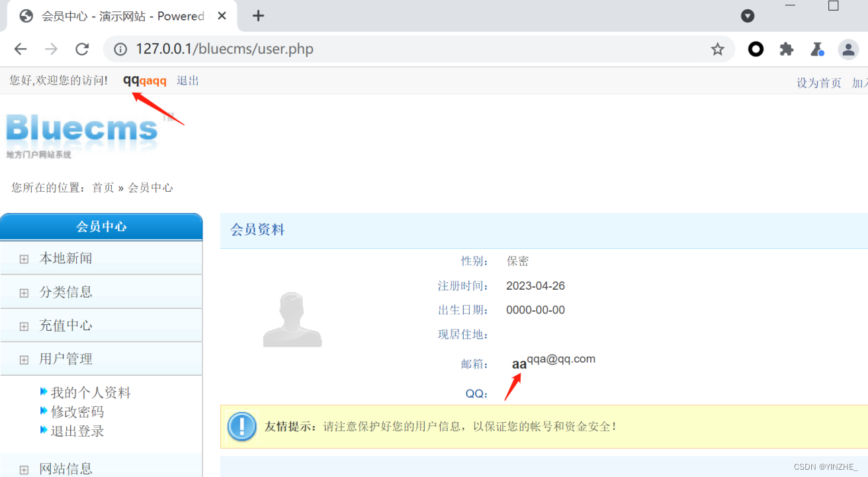This screenshot has width=868, height=477.
Task: Open 我的个人资料 link
Action: click(x=91, y=392)
